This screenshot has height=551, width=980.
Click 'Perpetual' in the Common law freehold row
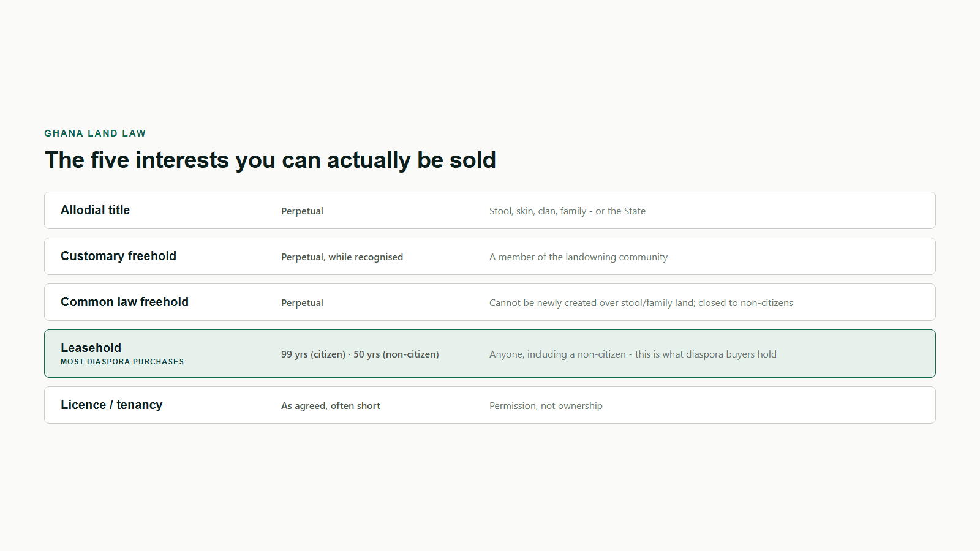(302, 303)
